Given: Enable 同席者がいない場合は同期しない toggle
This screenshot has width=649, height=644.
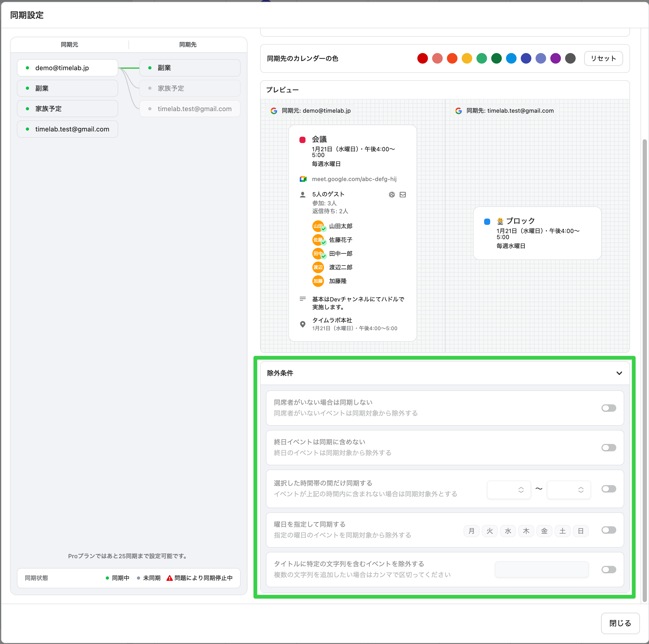Looking at the screenshot, I should point(609,408).
